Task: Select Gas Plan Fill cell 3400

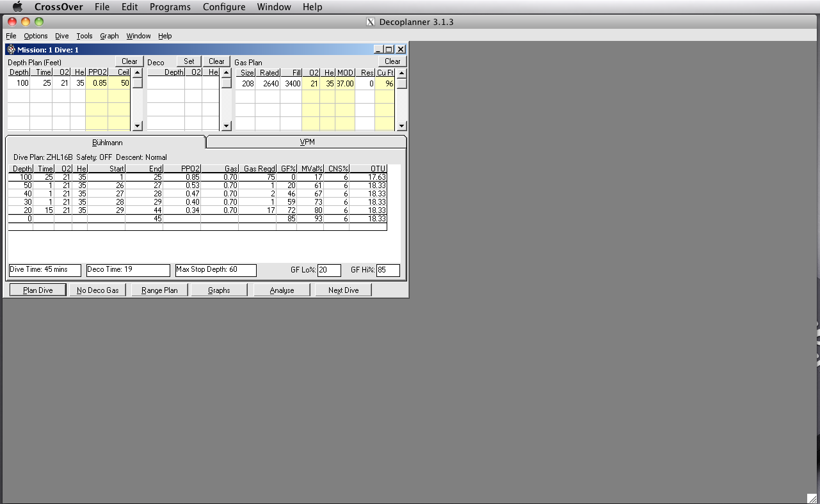Action: point(291,83)
